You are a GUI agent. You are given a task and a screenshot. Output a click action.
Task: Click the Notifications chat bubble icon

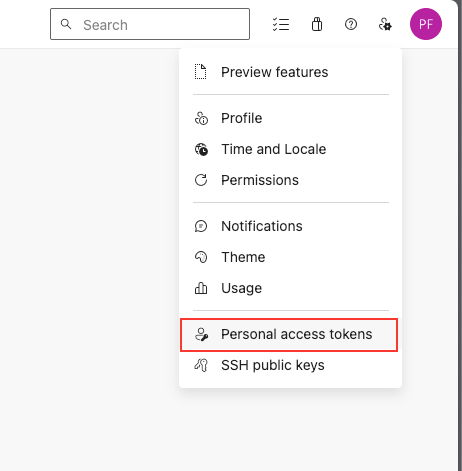pos(201,226)
